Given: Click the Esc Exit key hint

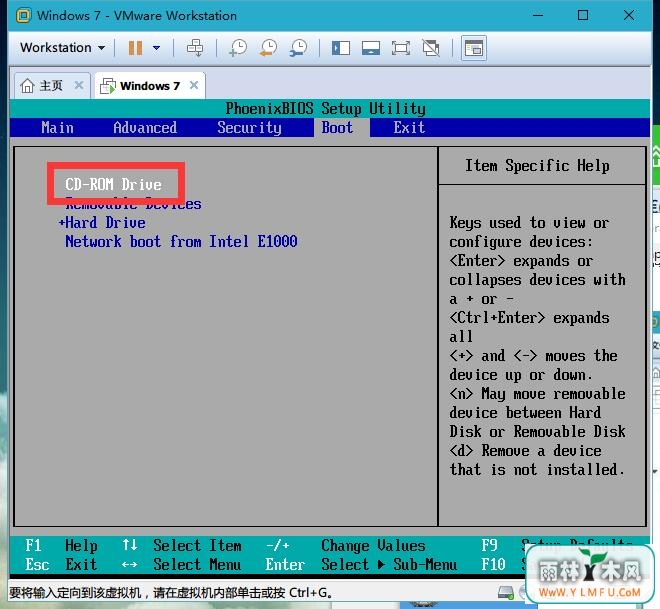Looking at the screenshot, I should point(61,564).
